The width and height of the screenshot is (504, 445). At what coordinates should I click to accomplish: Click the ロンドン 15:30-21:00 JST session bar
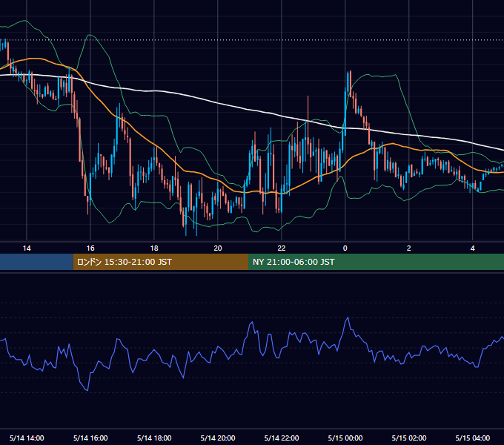tap(161, 262)
